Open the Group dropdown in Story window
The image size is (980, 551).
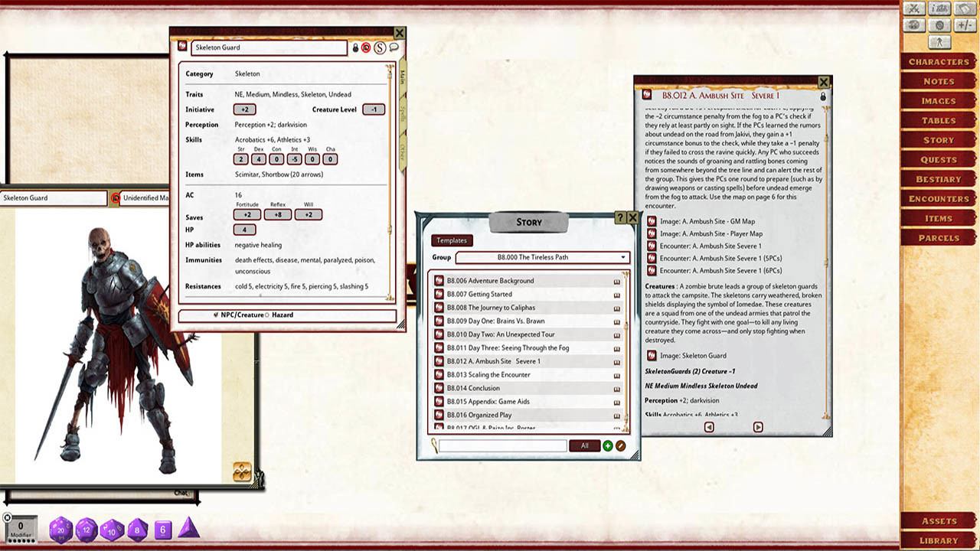tap(542, 258)
